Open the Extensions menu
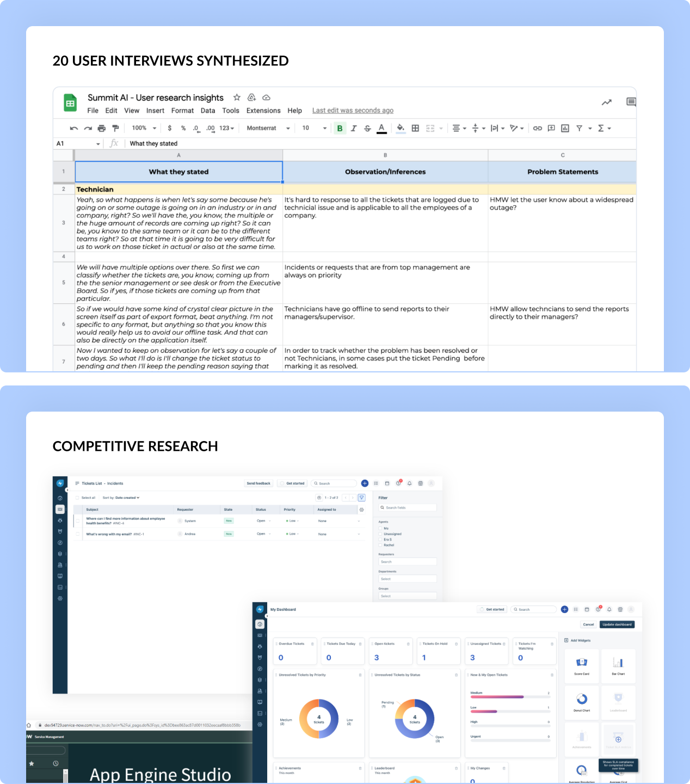 point(263,111)
